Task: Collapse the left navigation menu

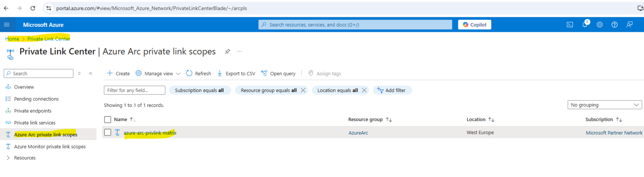Action: 91,73
